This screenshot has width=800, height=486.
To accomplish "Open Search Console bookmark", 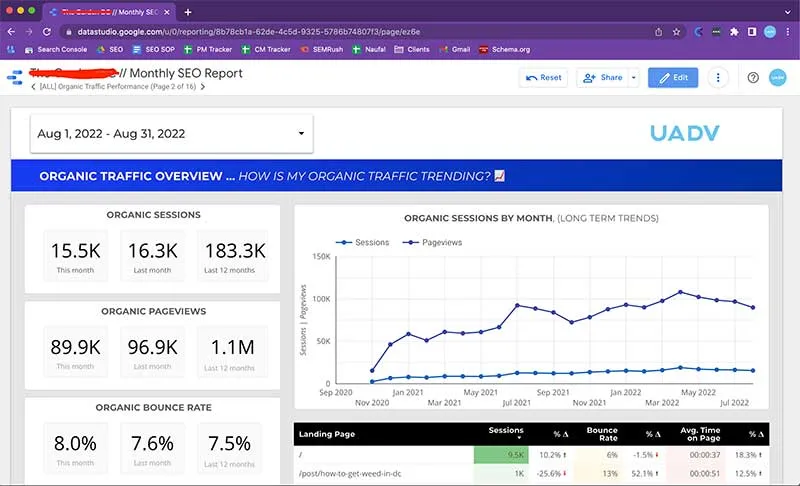I will [x=55, y=49].
